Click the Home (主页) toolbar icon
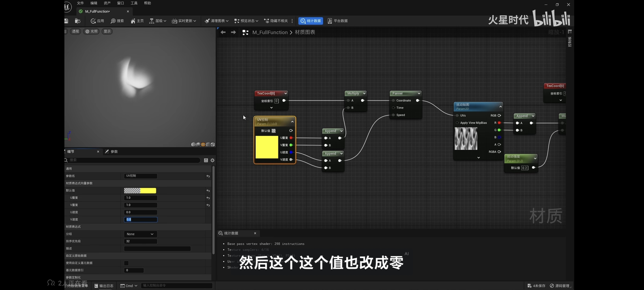644x290 pixels. click(133, 21)
